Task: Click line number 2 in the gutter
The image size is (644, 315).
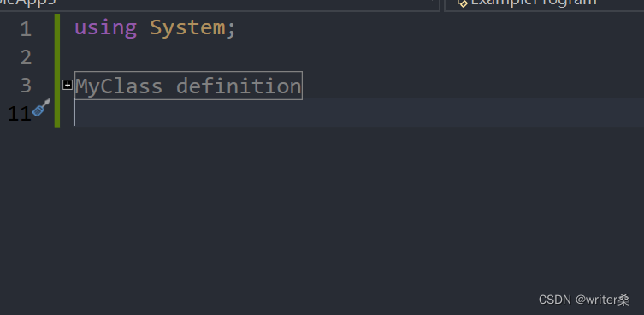Action: click(x=26, y=57)
